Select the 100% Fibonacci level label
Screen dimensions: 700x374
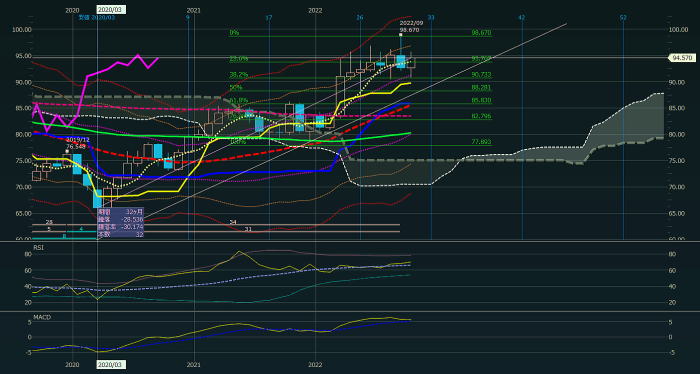[x=238, y=142]
